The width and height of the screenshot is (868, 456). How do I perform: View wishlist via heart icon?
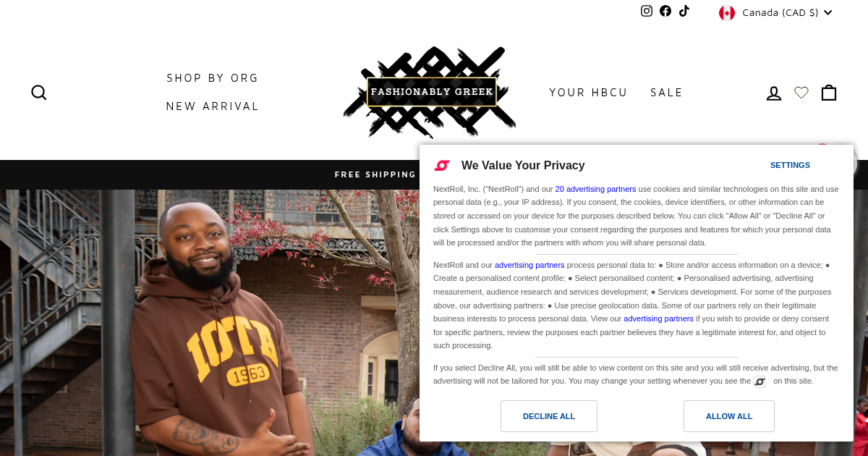click(x=801, y=93)
